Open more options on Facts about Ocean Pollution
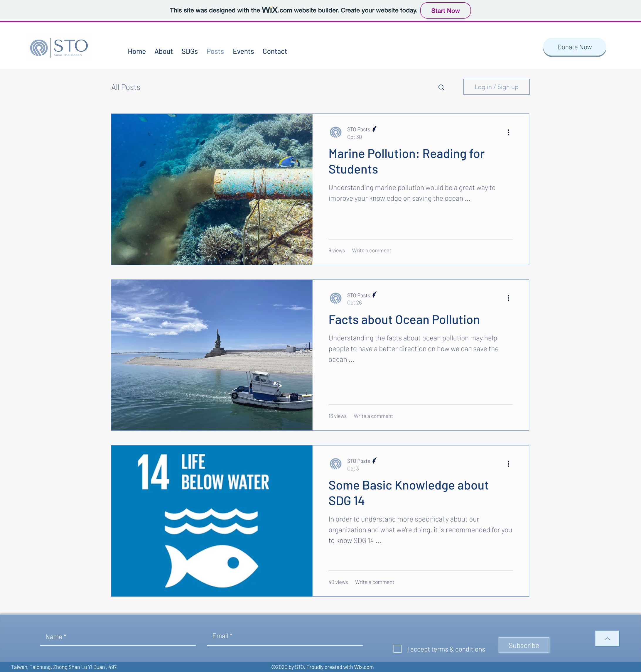Screen dimensions: 641x672 (x=508, y=298)
